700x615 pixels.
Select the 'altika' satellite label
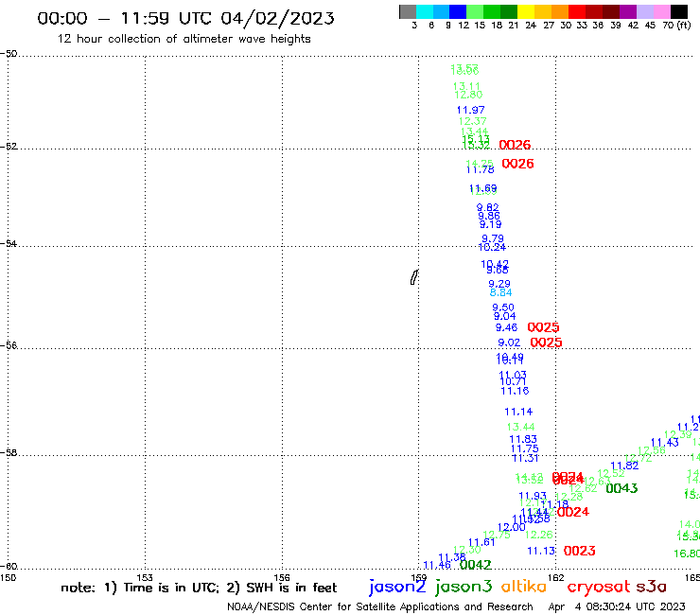[x=523, y=586]
